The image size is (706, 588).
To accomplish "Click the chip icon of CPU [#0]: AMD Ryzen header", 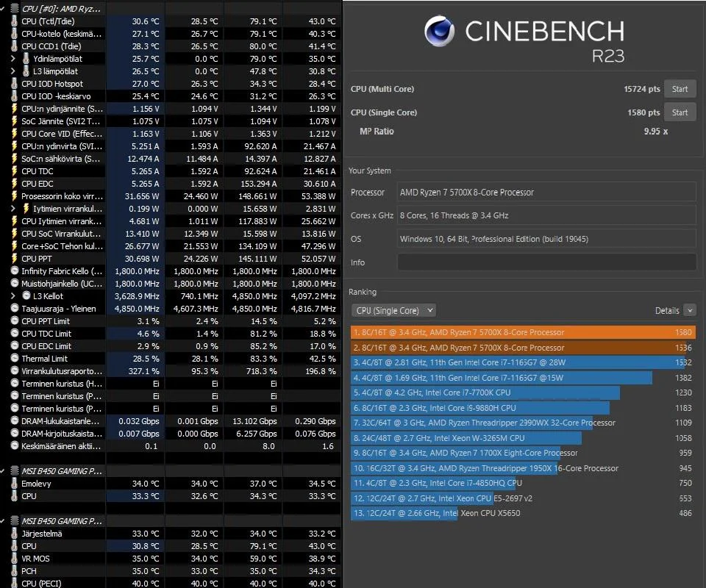I will point(15,9).
